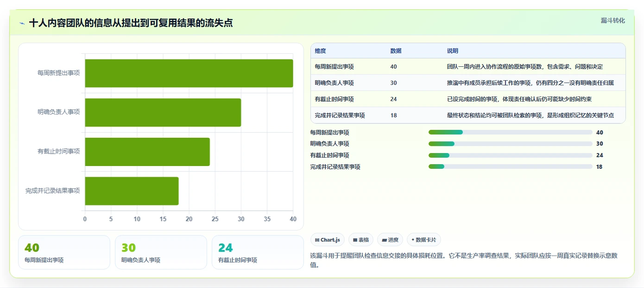Click the title 十人内容团队的信息从提出到可复用结果的流失点

[x=131, y=23]
